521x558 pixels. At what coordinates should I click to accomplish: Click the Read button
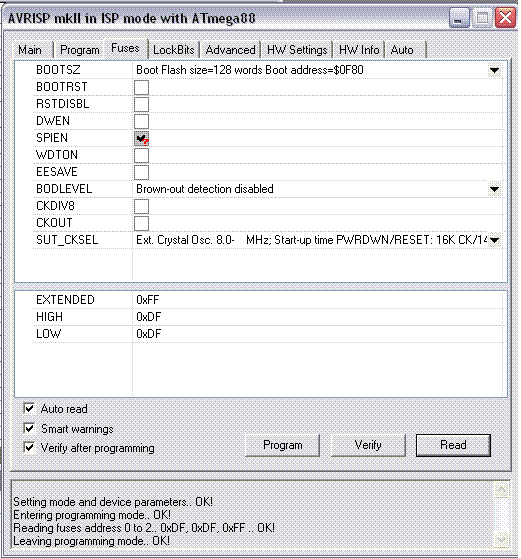[x=453, y=445]
